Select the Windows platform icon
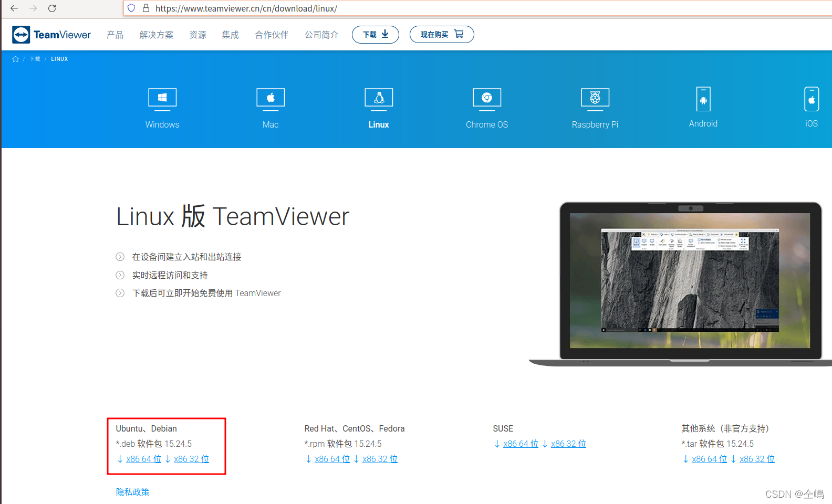This screenshot has width=832, height=504. click(162, 99)
